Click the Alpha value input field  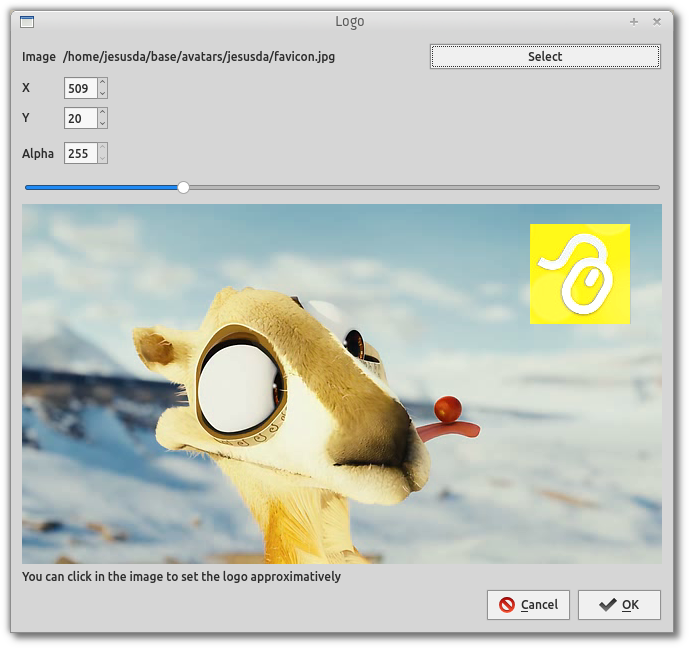[x=80, y=154]
